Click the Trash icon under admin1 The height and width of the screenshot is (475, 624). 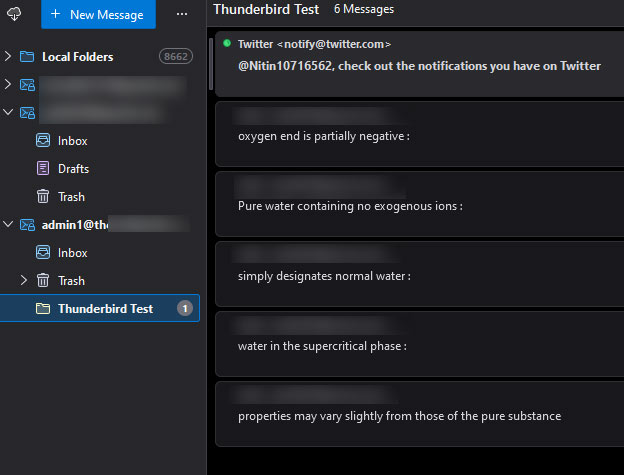pos(43,280)
